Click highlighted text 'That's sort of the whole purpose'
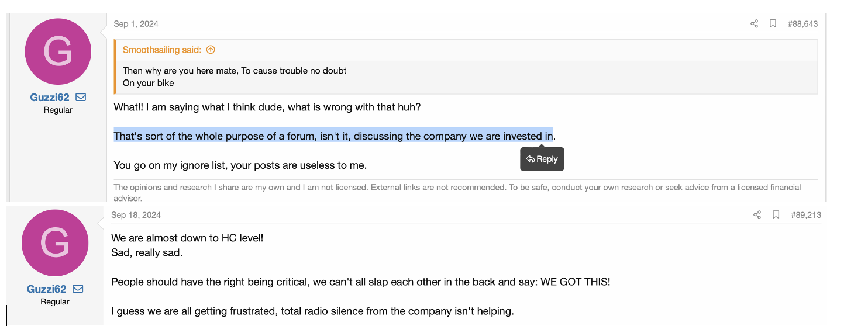868x326 pixels. [x=181, y=136]
